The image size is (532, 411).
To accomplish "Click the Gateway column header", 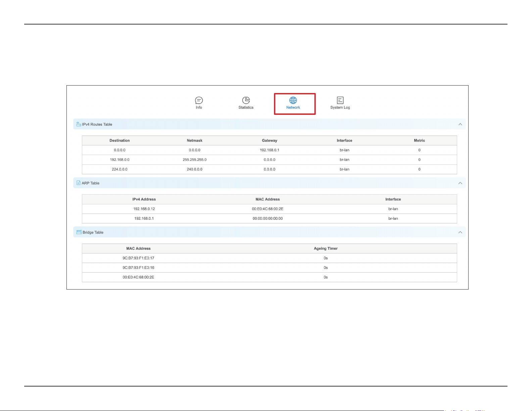I will 270,141.
